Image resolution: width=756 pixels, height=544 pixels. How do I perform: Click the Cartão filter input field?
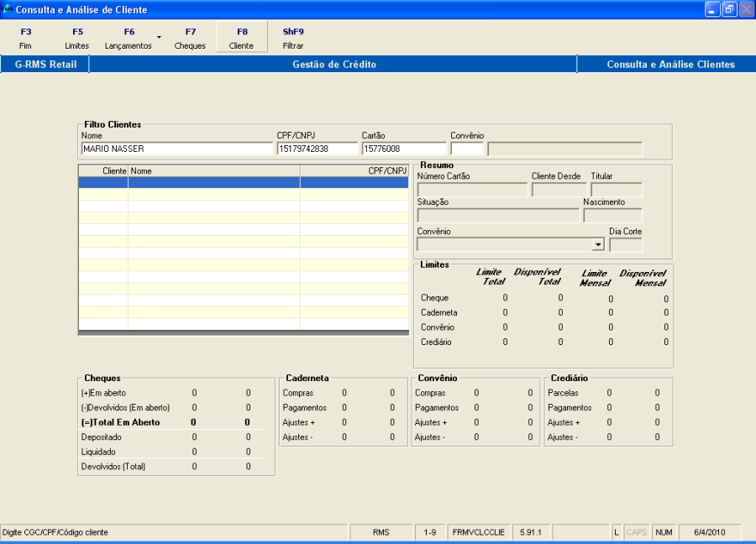click(404, 149)
